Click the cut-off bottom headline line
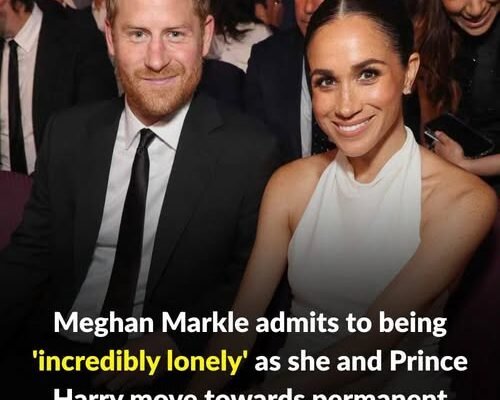The height and width of the screenshot is (400, 500). coord(250,395)
